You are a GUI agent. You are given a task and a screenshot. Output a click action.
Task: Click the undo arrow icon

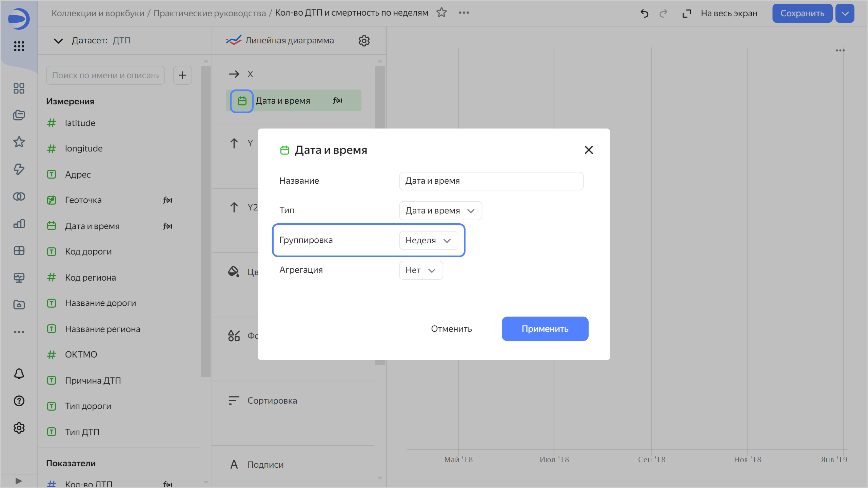pyautogui.click(x=644, y=14)
